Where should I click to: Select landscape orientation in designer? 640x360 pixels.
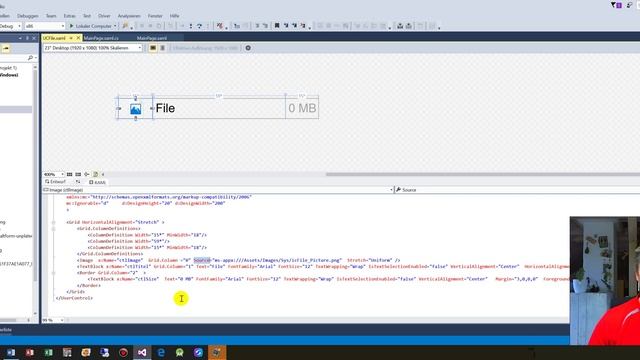point(153,48)
